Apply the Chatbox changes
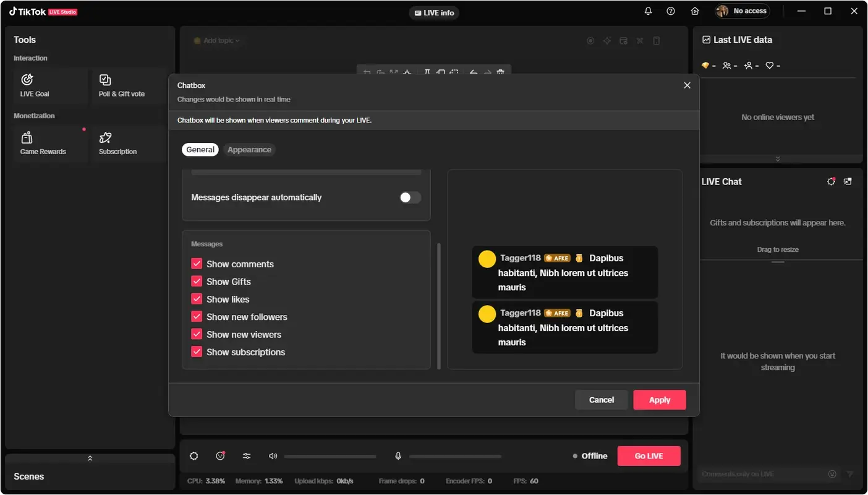Screen dimensions: 868x495 click(x=659, y=400)
